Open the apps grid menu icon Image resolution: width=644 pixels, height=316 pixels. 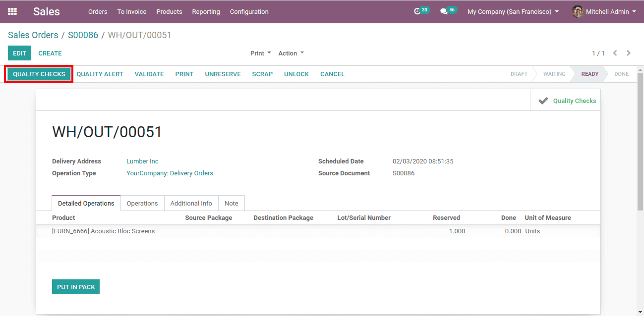(x=12, y=11)
